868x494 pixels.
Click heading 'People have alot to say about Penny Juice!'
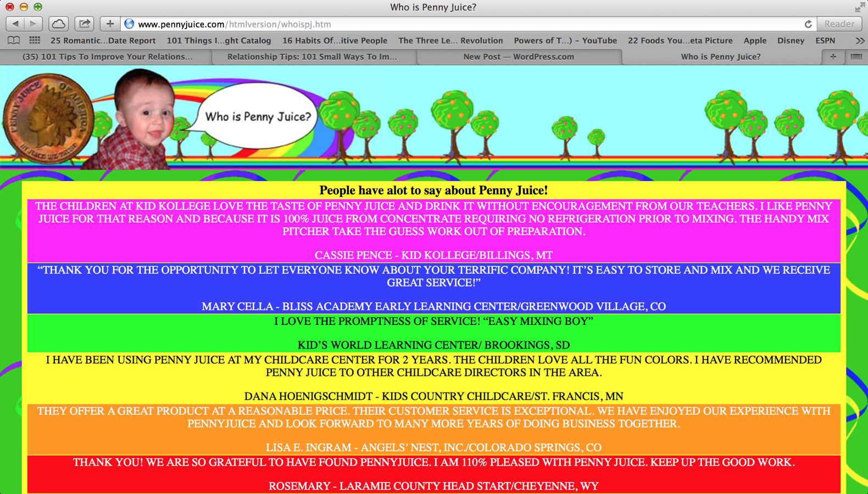[x=433, y=190]
